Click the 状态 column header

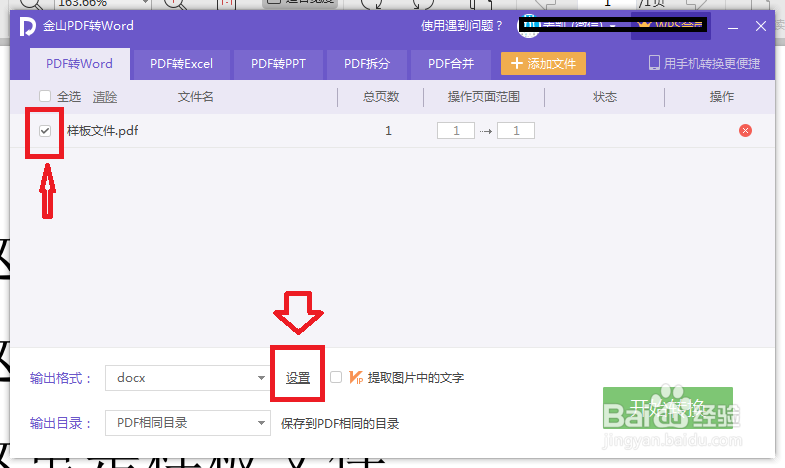click(x=605, y=97)
